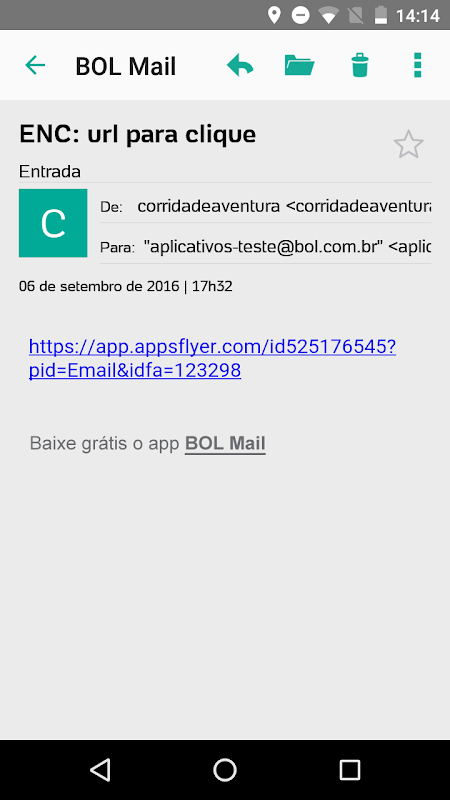This screenshot has width=450, height=800.
Task: Open recent apps square button
Action: (350, 769)
